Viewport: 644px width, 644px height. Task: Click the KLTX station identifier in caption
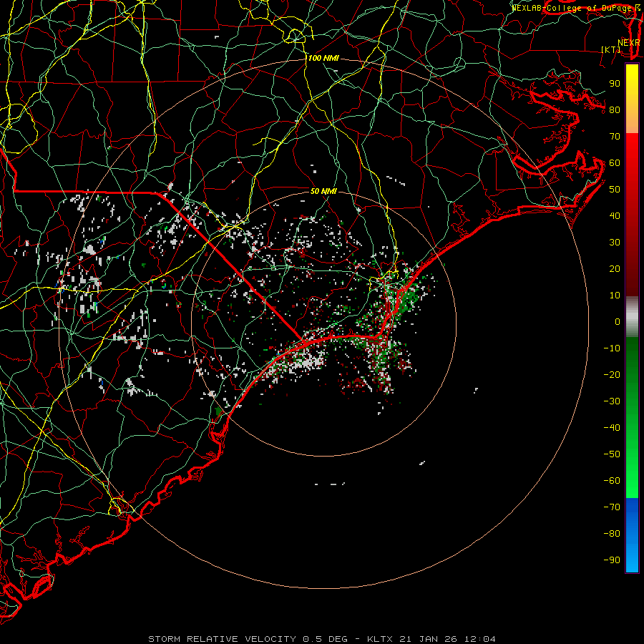[x=380, y=639]
